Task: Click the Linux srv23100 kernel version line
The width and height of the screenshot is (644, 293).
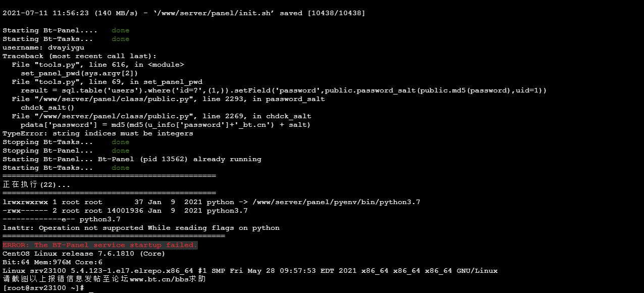Action: coord(250,271)
